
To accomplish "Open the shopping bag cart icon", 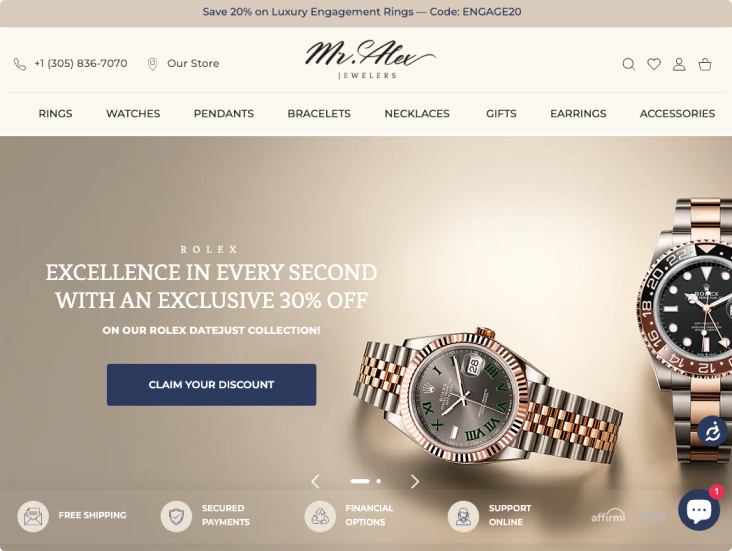I will (x=705, y=64).
